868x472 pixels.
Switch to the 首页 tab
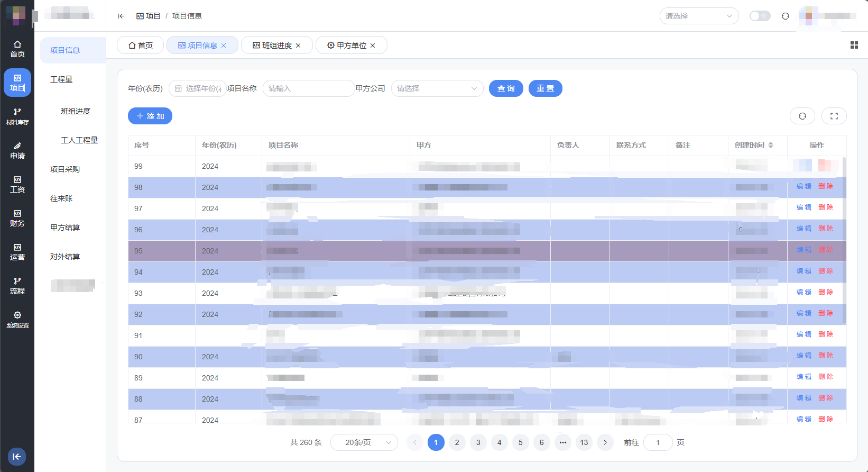coord(140,46)
